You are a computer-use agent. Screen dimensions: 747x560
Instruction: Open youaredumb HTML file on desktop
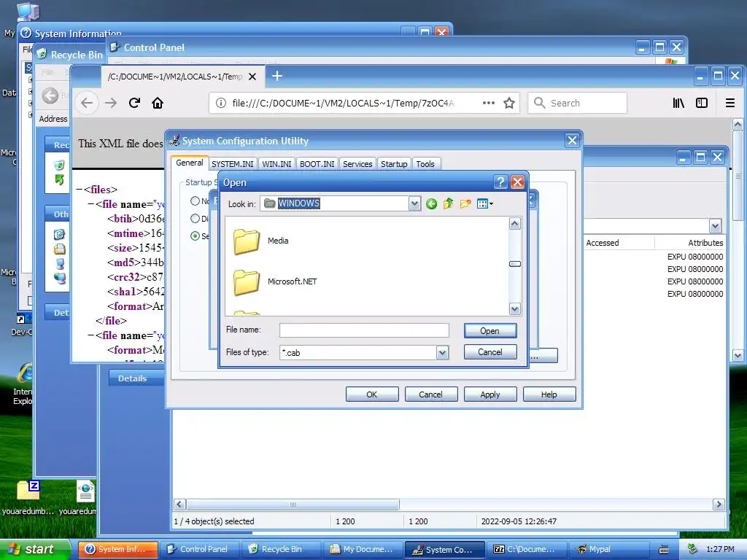pyautogui.click(x=85, y=497)
